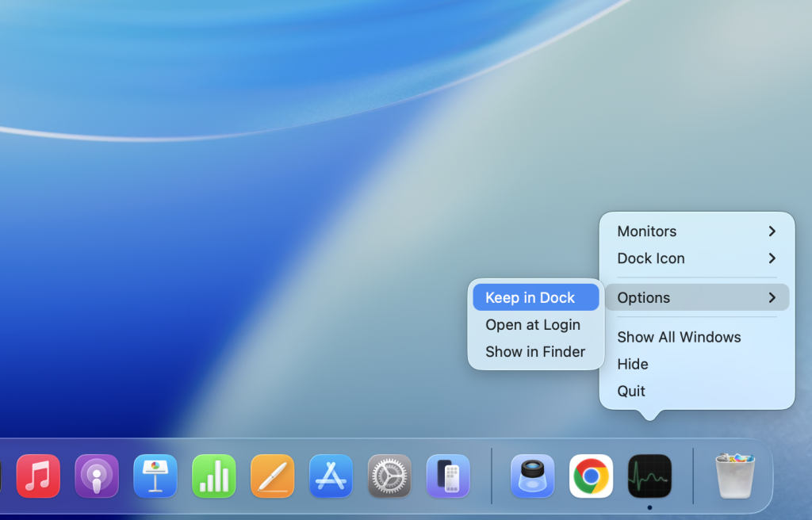Viewport: 812px width, 520px height.
Task: Open Preview app in the Dock
Action: coord(532,476)
